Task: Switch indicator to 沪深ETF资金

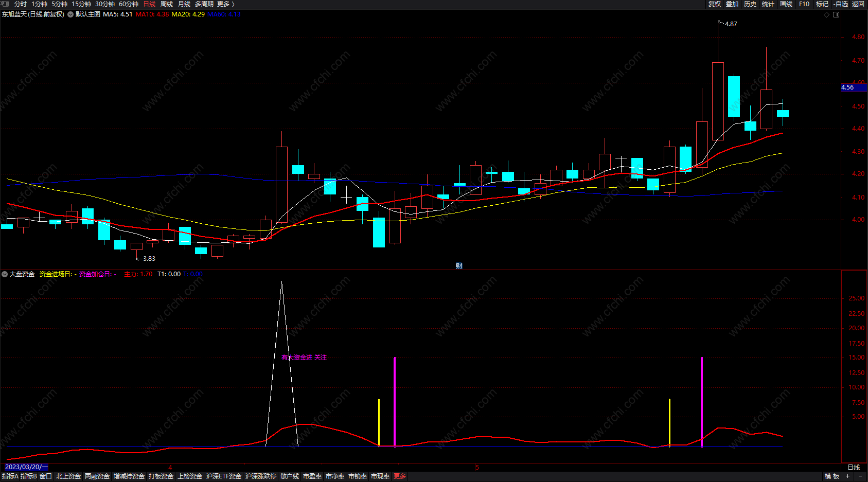Action: click(x=224, y=476)
